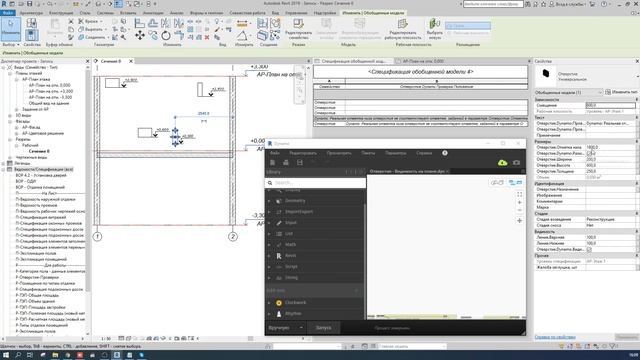Expand the Math category in Dynamo library
Screen dimensions: 640x360
(x=269, y=244)
